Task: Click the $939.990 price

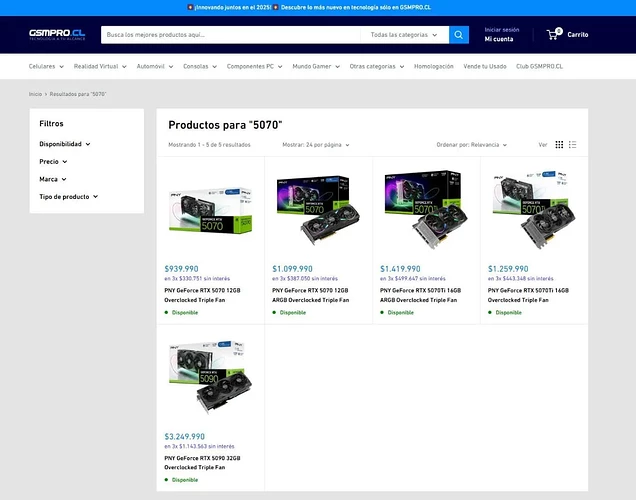Action: (x=181, y=269)
